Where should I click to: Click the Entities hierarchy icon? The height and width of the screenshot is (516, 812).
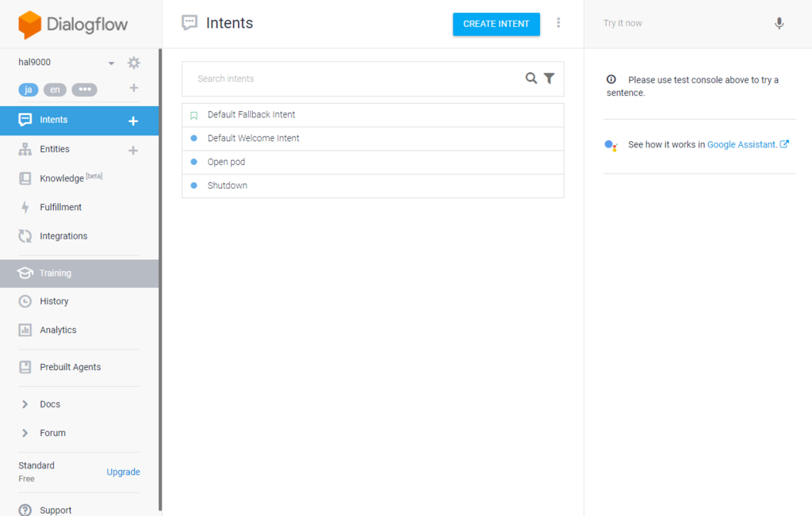[25, 149]
